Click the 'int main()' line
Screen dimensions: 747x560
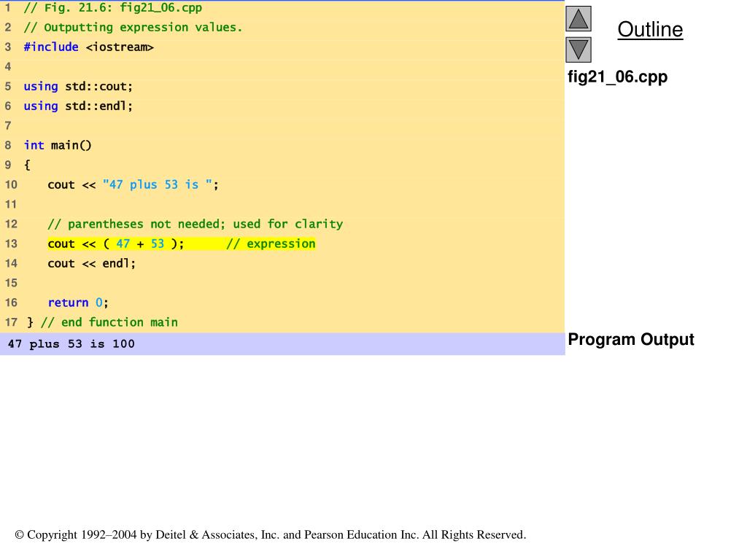58,145
